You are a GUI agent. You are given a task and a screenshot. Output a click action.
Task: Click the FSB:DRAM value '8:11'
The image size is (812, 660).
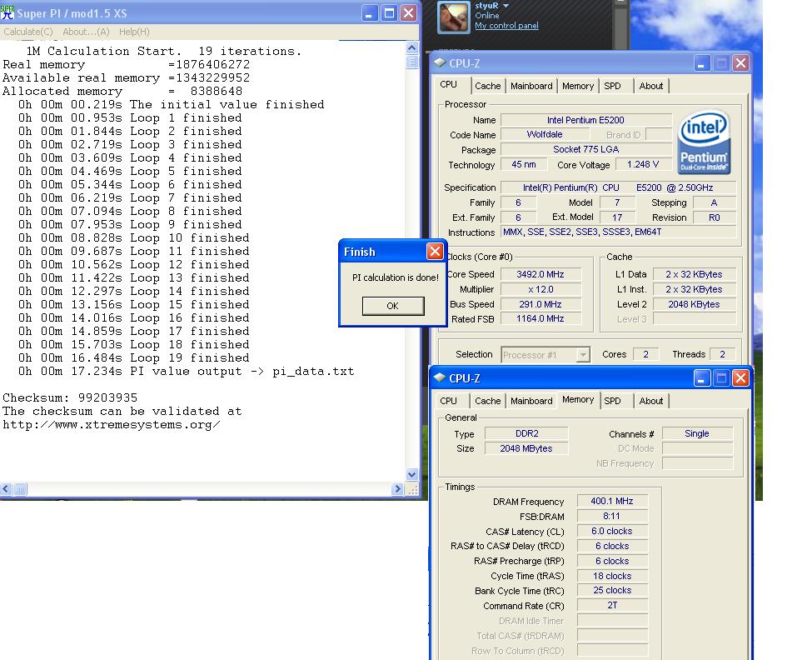pyautogui.click(x=612, y=516)
